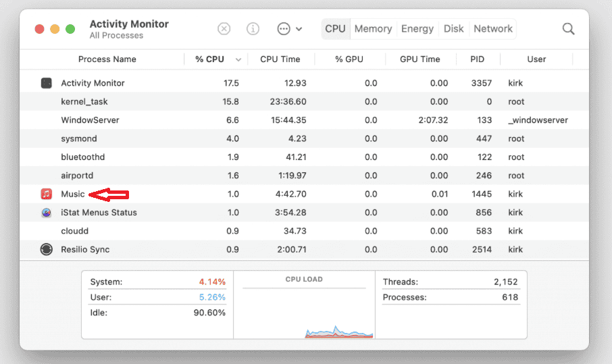Click the Idle 90.60% value

click(209, 313)
